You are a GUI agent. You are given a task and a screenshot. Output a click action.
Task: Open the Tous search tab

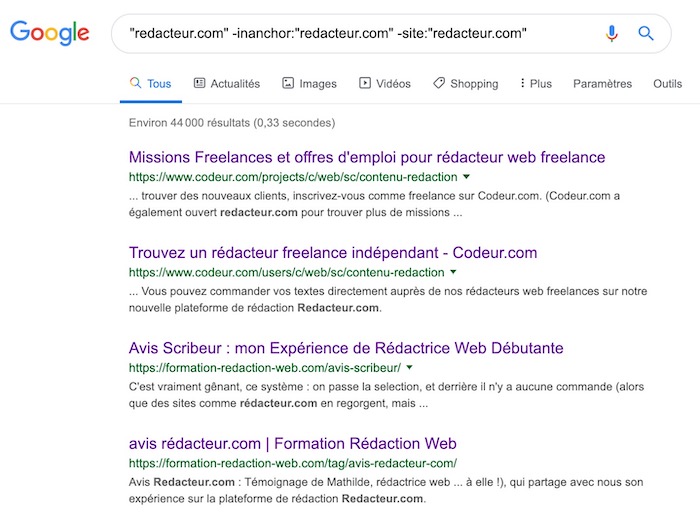(x=150, y=84)
